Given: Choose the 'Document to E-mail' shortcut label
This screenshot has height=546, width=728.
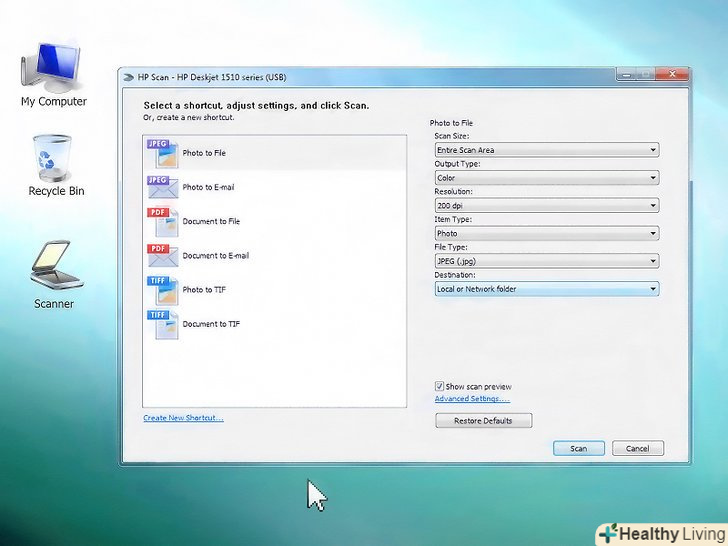Looking at the screenshot, I should click(215, 255).
